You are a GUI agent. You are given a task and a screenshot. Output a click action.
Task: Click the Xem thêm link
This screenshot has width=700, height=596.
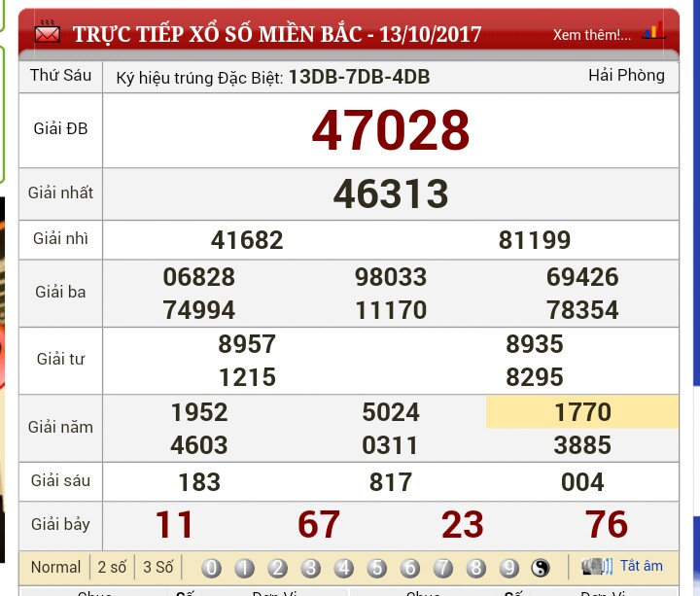[591, 35]
